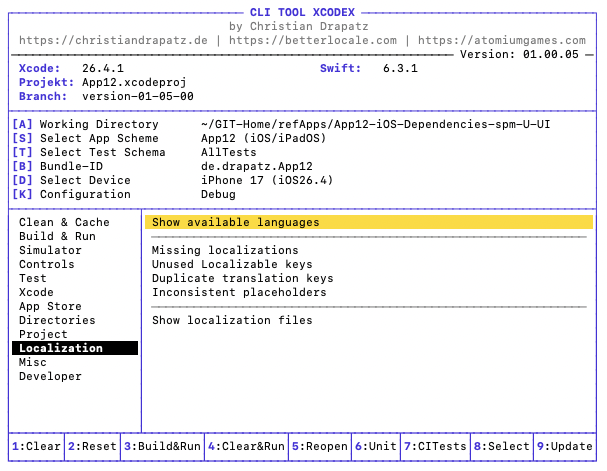Click the App12.xcodeproj project name
The image size is (607, 471).
pos(134,82)
